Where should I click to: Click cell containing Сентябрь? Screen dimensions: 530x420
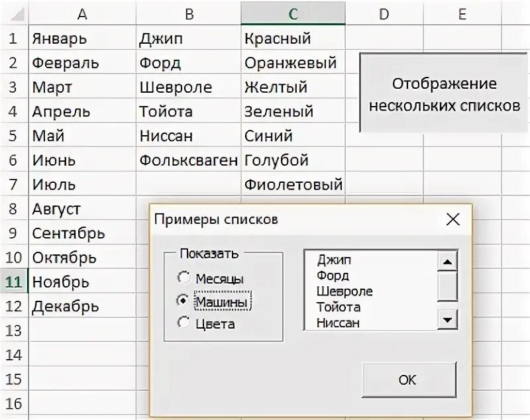[x=82, y=233]
